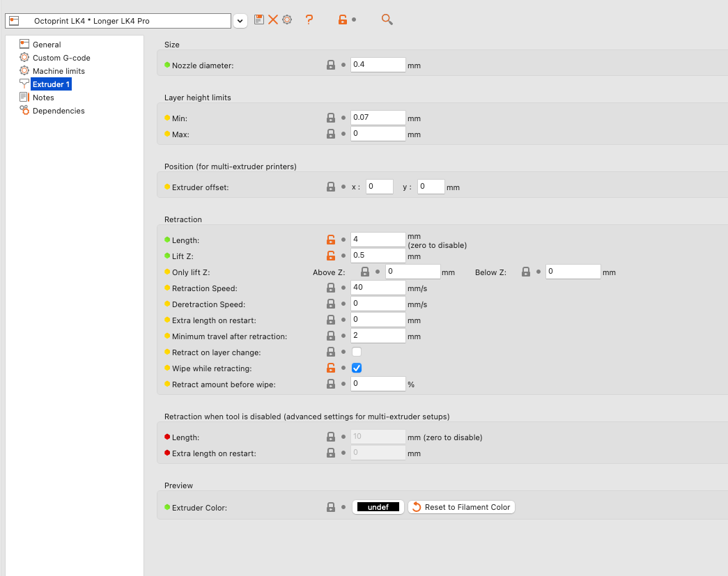Click lock icon for Extruder Color
The height and width of the screenshot is (576, 728).
click(x=331, y=507)
